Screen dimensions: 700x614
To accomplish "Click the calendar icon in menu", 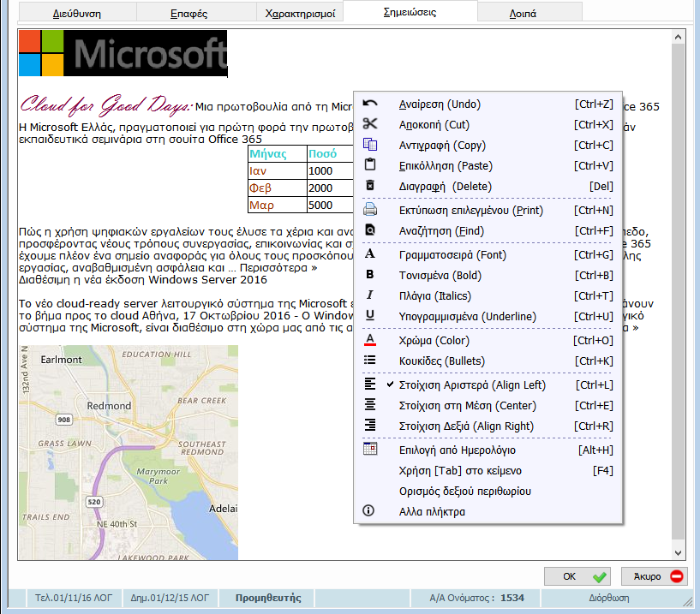I will click(x=370, y=449).
